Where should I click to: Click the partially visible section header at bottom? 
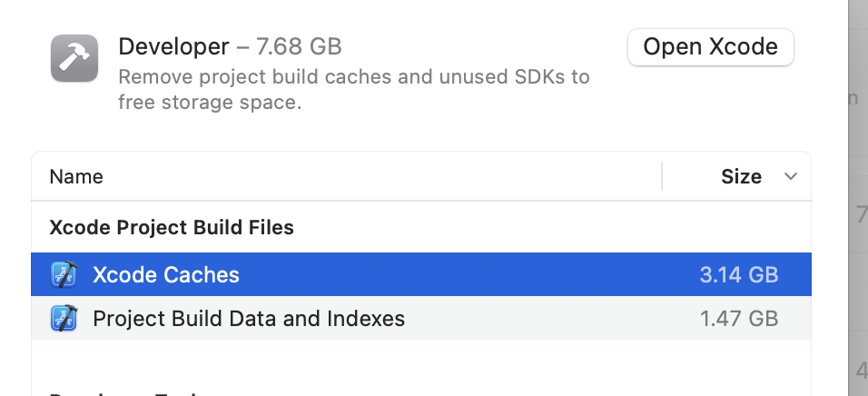coord(127,393)
